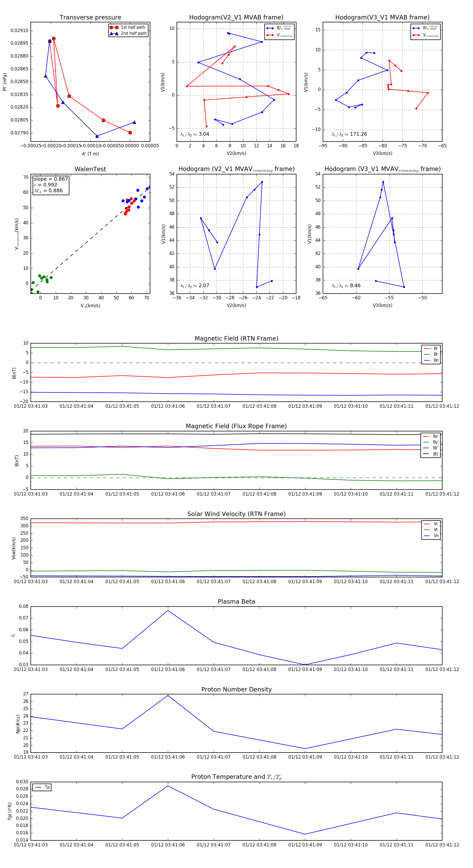
Task: Select the V_remaining legend marker in V2_V1 MVAB hodogram
Action: point(270,35)
